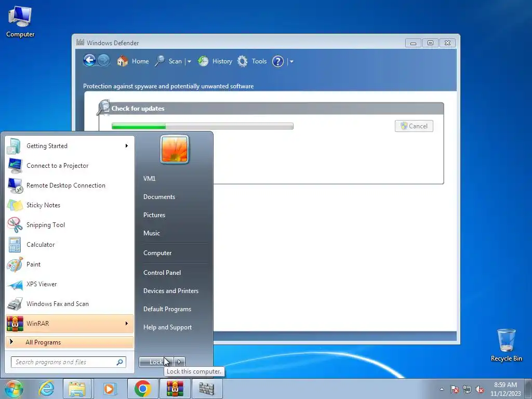Click the muted volume tray icon
The height and width of the screenshot is (399, 532).
tap(480, 389)
